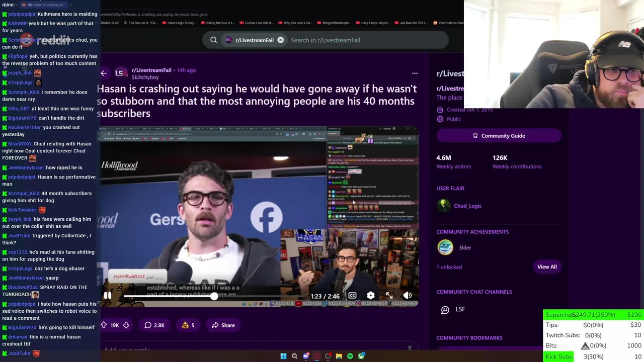Downvote the Hasan post

(126, 325)
